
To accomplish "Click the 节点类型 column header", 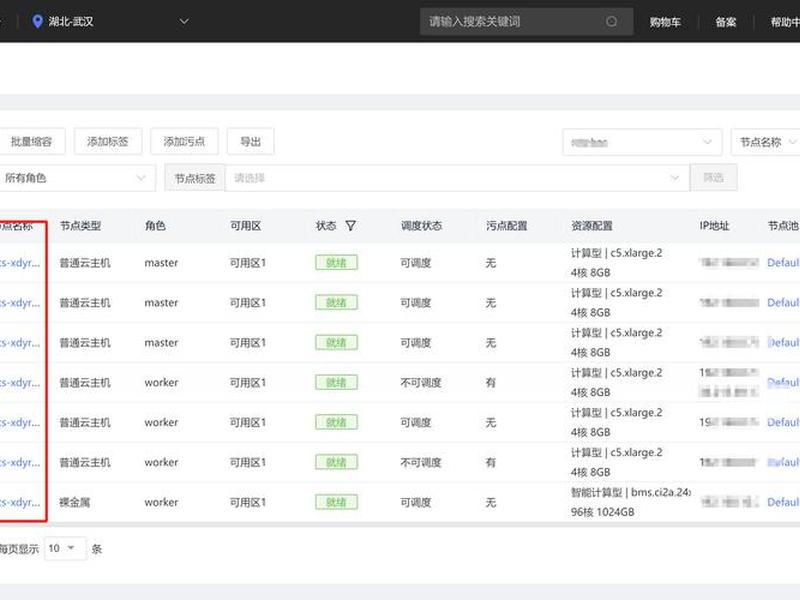I will 81,226.
